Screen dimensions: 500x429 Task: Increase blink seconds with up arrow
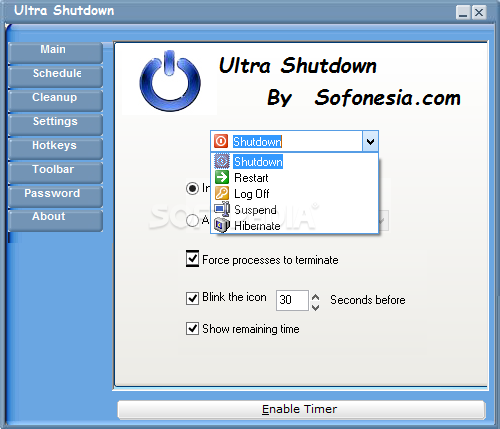coord(315,296)
